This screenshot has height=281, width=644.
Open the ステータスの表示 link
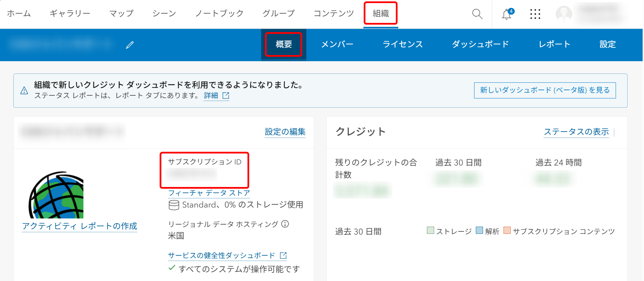(576, 132)
